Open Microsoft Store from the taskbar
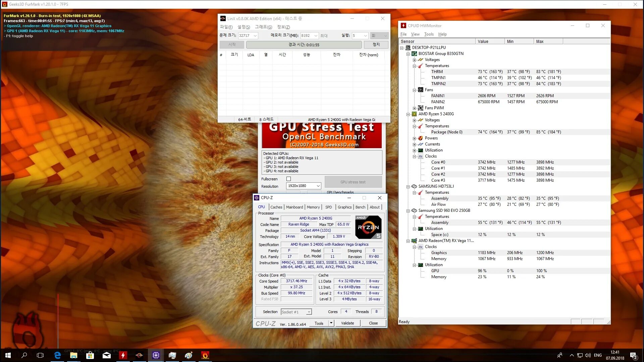 click(x=90, y=355)
